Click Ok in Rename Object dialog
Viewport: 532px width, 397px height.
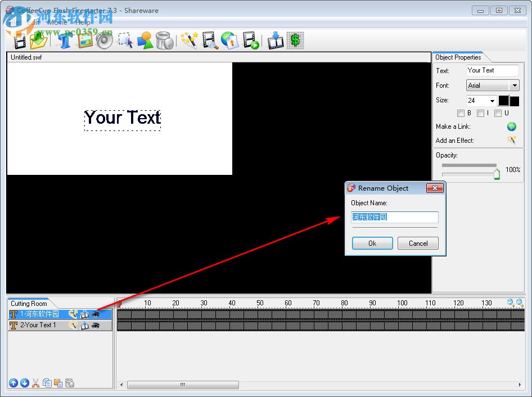point(372,243)
